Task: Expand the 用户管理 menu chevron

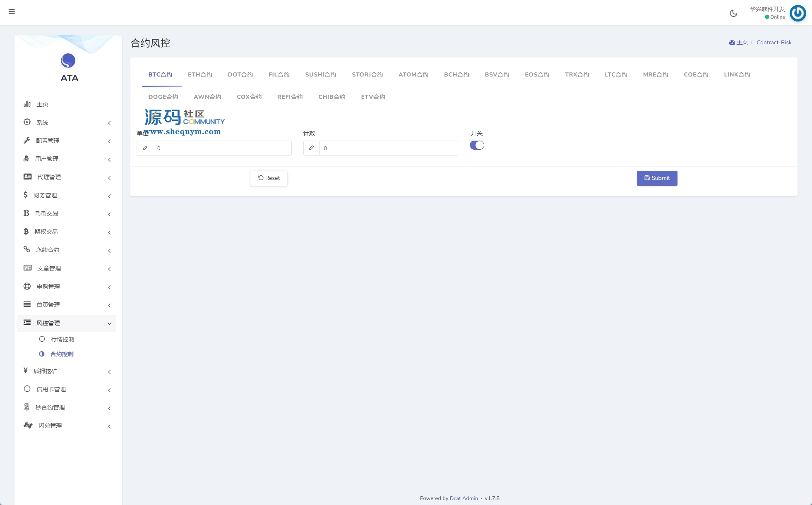Action: click(109, 160)
